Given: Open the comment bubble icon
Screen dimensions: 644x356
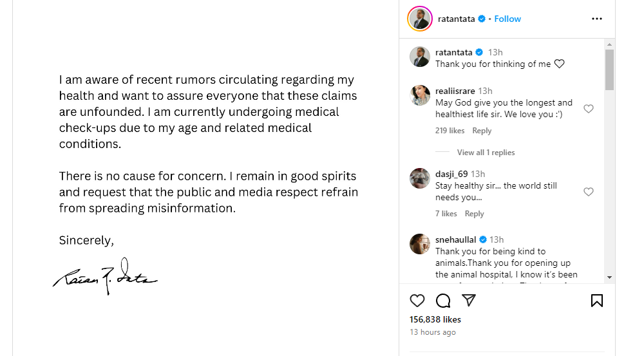Looking at the screenshot, I should coord(443,301).
